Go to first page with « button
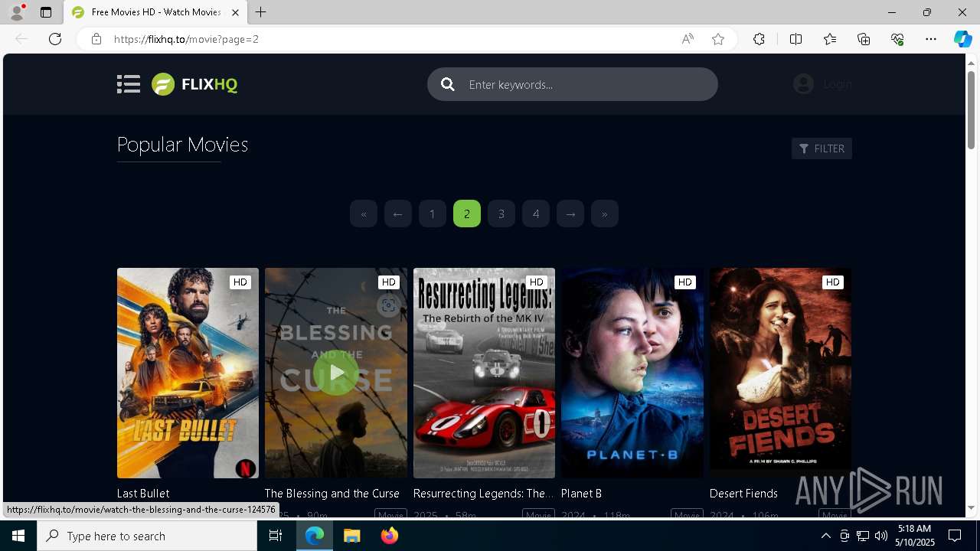Screen dimensions: 980x551 coord(364,214)
